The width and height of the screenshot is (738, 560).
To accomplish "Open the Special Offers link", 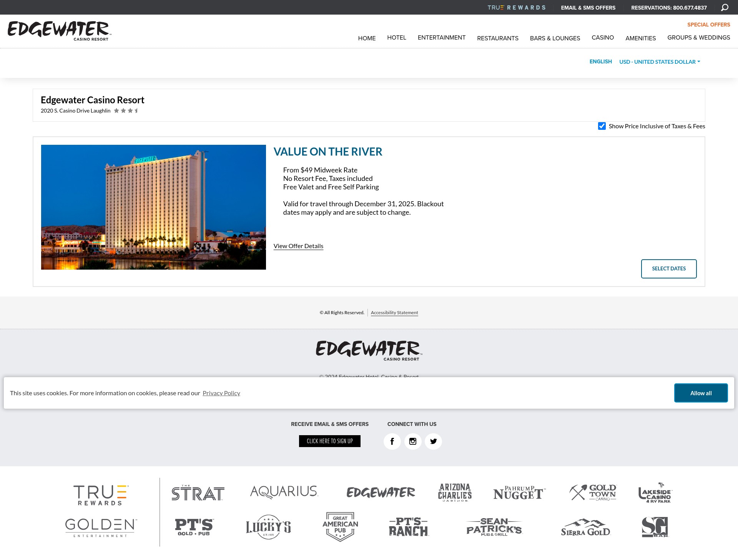I will pos(709,25).
